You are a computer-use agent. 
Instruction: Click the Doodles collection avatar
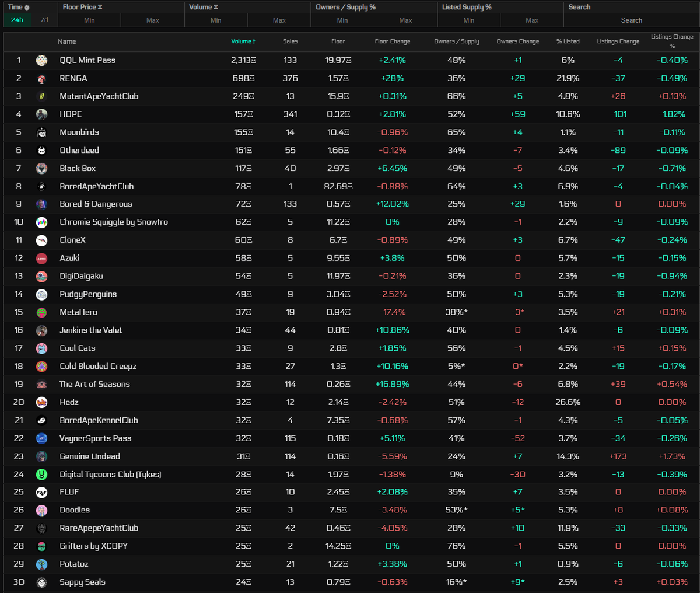coord(41,510)
